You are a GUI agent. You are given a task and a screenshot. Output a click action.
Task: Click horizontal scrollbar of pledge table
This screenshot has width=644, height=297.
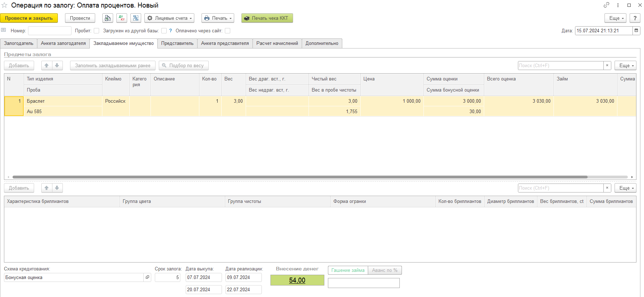pyautogui.click(x=300, y=177)
